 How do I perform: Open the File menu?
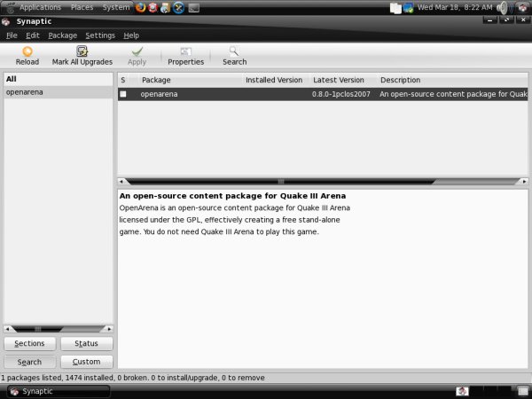click(12, 35)
